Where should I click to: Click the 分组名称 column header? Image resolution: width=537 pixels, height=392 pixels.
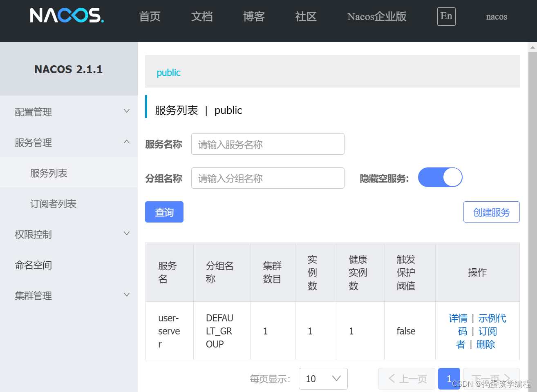(222, 272)
